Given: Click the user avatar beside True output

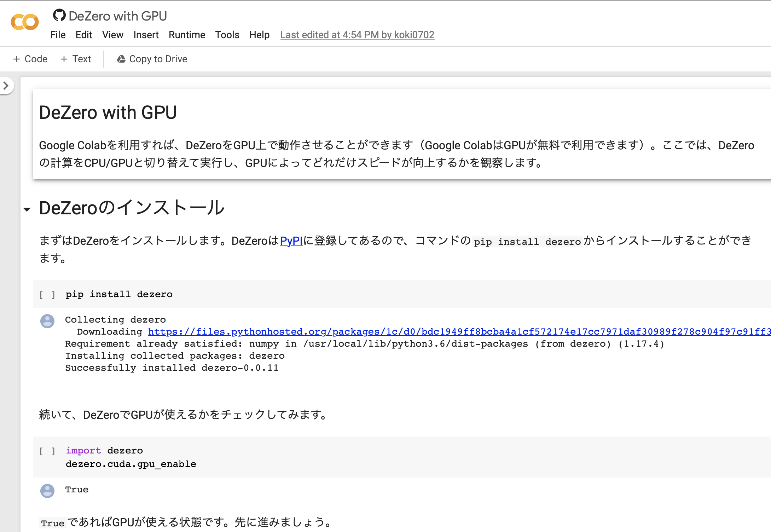Looking at the screenshot, I should coord(47,491).
